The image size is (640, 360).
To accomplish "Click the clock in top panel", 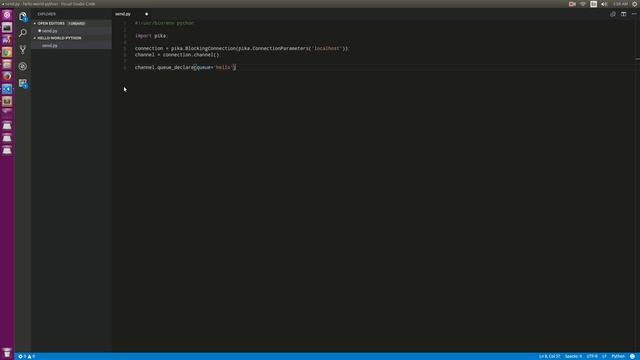I will [620, 4].
